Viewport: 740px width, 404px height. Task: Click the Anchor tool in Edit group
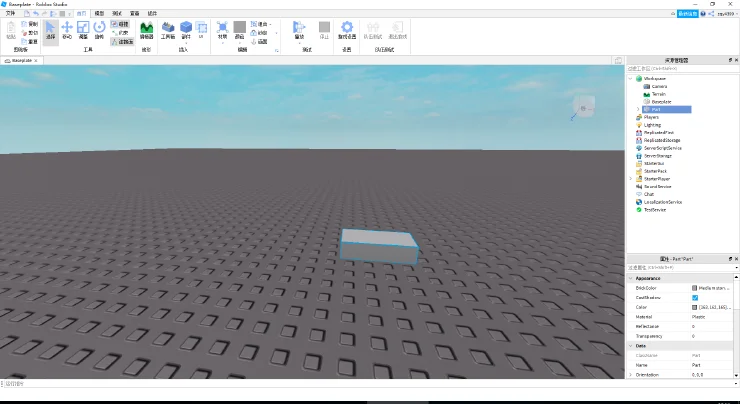coord(259,42)
